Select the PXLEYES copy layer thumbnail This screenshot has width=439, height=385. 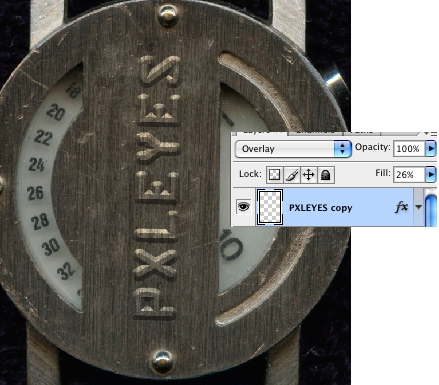pyautogui.click(x=270, y=207)
